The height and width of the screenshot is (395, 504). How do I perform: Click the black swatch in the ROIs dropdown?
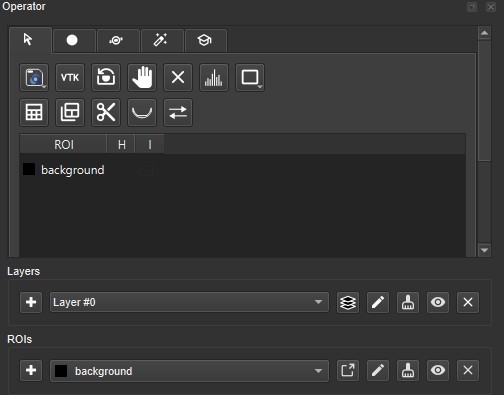(61, 371)
